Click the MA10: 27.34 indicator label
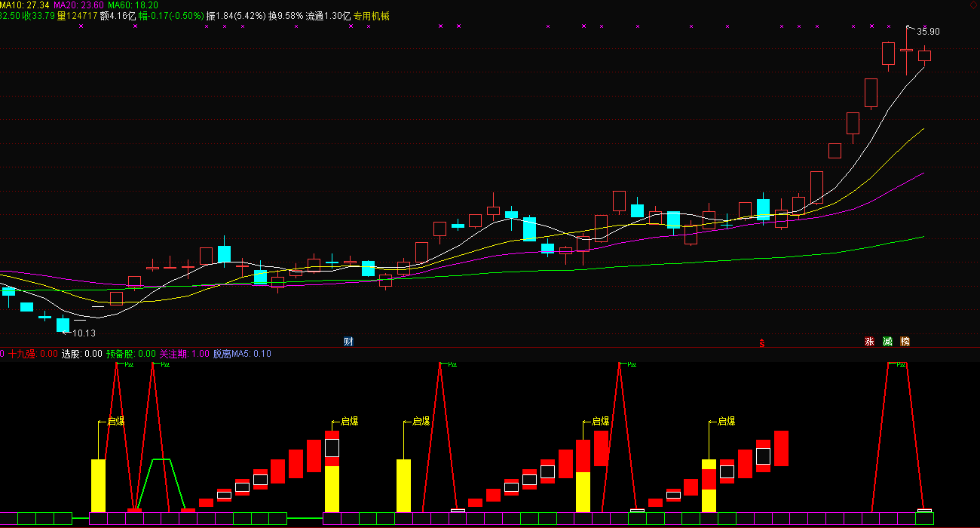 25,5
